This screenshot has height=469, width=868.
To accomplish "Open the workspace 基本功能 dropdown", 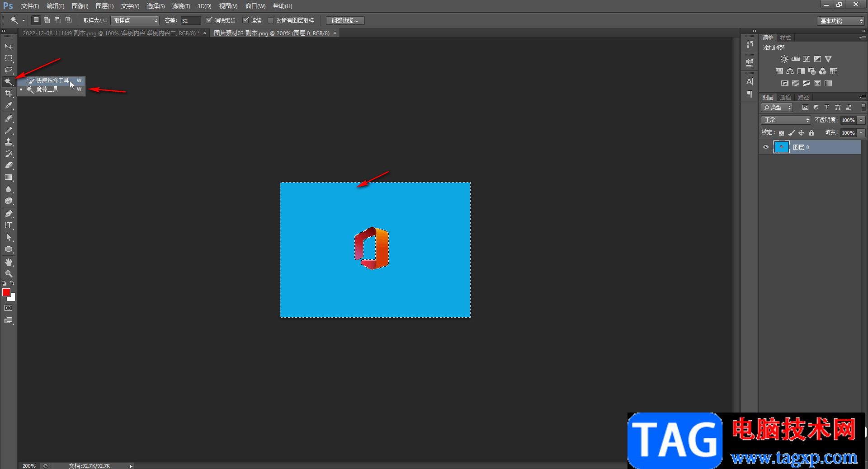I will (x=841, y=21).
